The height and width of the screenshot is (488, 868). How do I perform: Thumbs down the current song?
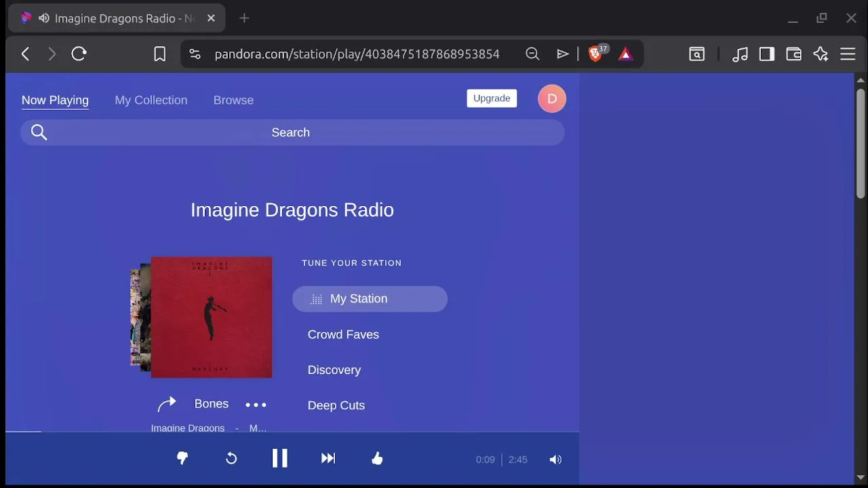(x=182, y=459)
